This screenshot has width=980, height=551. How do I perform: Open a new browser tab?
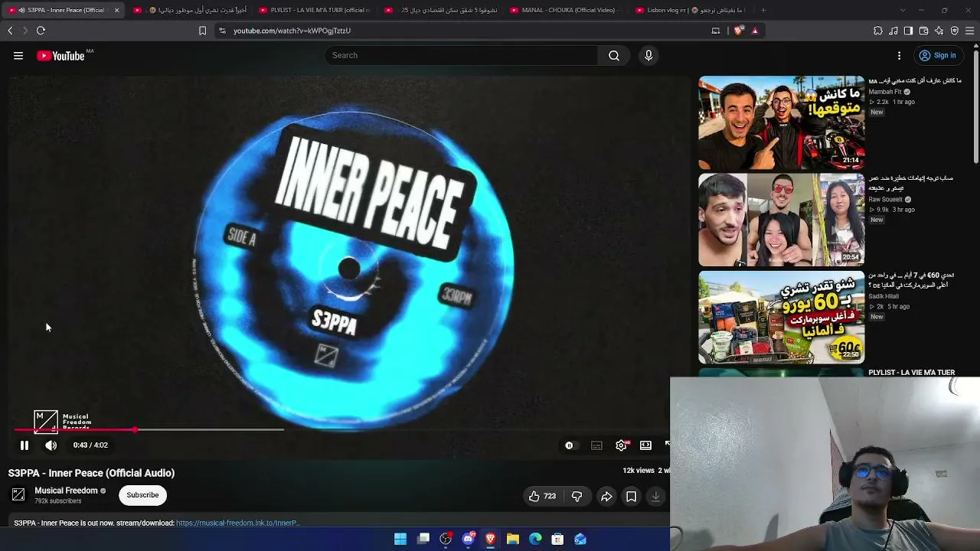click(x=763, y=10)
